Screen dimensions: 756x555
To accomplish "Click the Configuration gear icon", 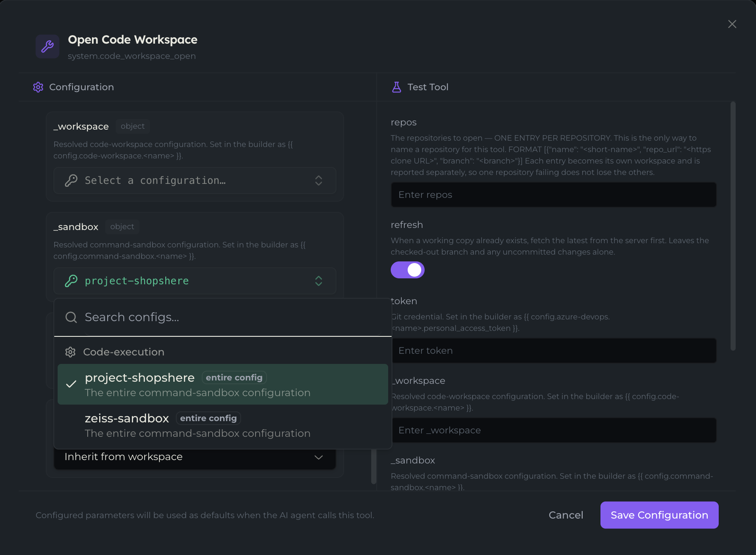I will click(38, 87).
